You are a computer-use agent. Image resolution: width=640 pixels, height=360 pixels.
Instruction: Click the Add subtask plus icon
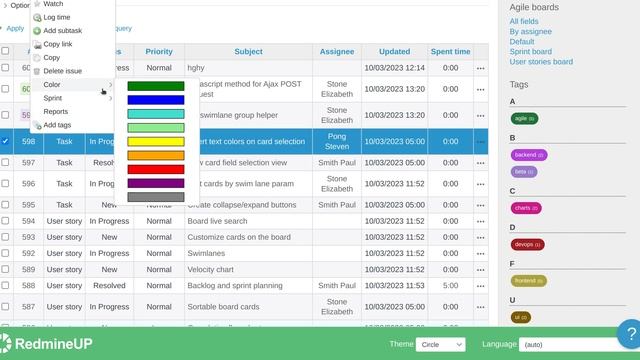pyautogui.click(x=37, y=31)
